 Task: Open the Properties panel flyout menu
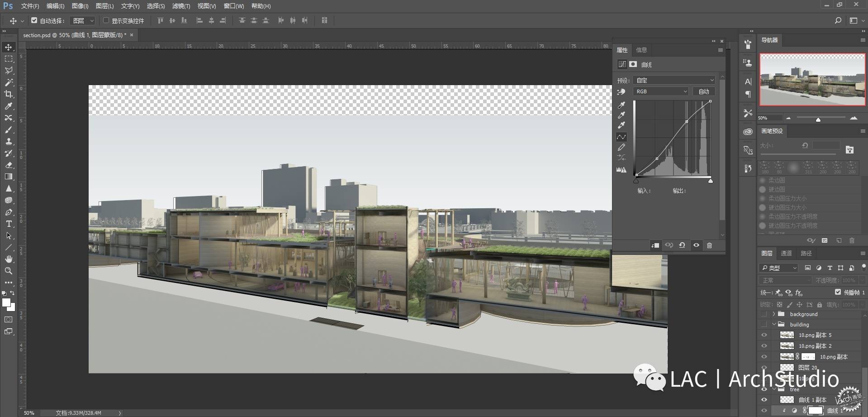tap(720, 50)
